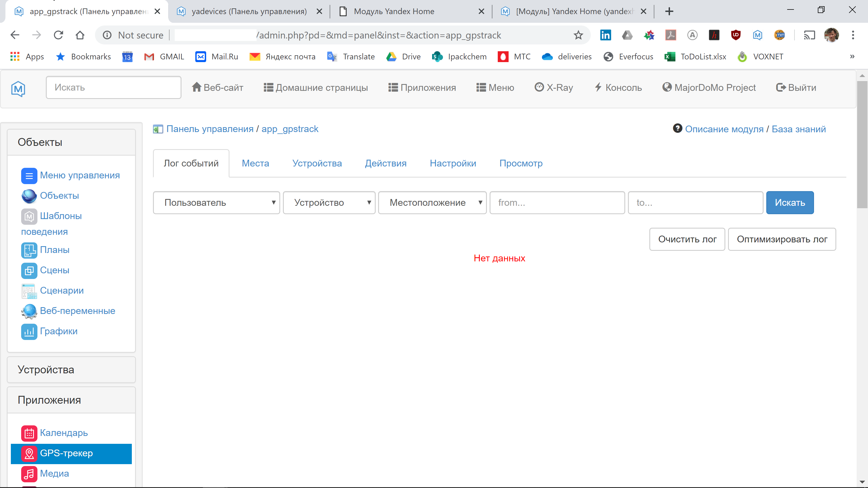Click the Оптимизировать лог button
Screen dimensions: 868x488
click(782, 239)
